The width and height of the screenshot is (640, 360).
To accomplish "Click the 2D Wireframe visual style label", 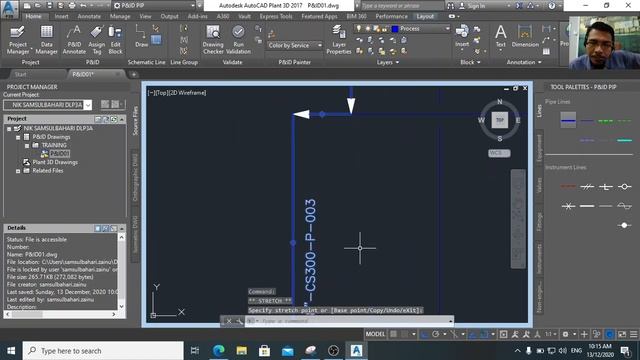I will coord(187,93).
